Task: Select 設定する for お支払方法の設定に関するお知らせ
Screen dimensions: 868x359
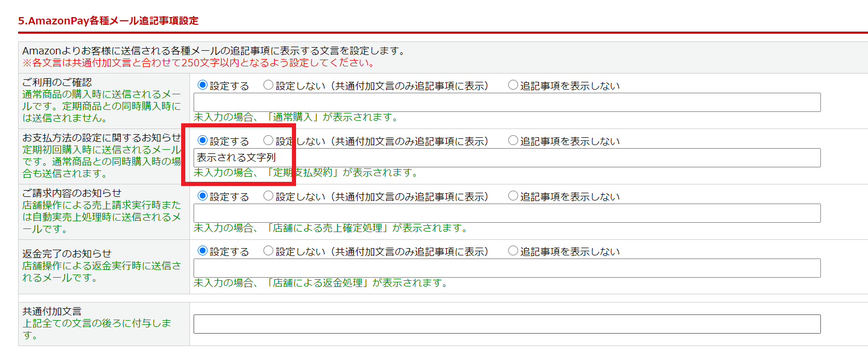Action: click(x=203, y=140)
